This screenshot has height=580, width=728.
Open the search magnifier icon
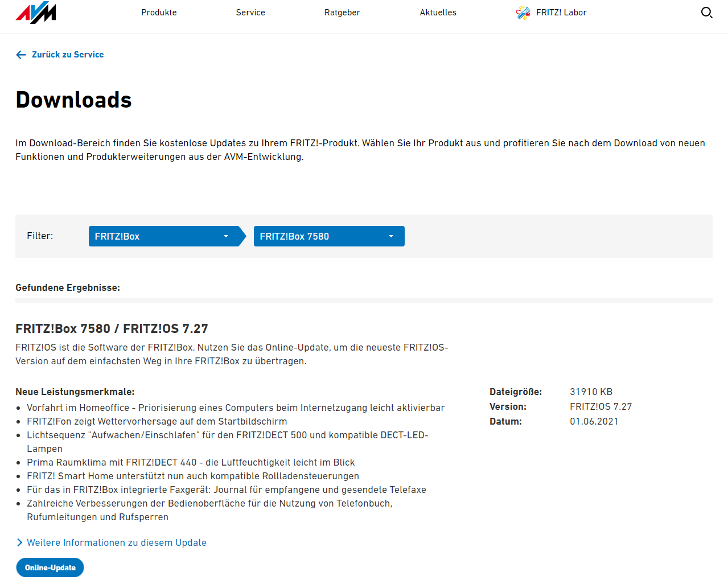[x=706, y=13]
